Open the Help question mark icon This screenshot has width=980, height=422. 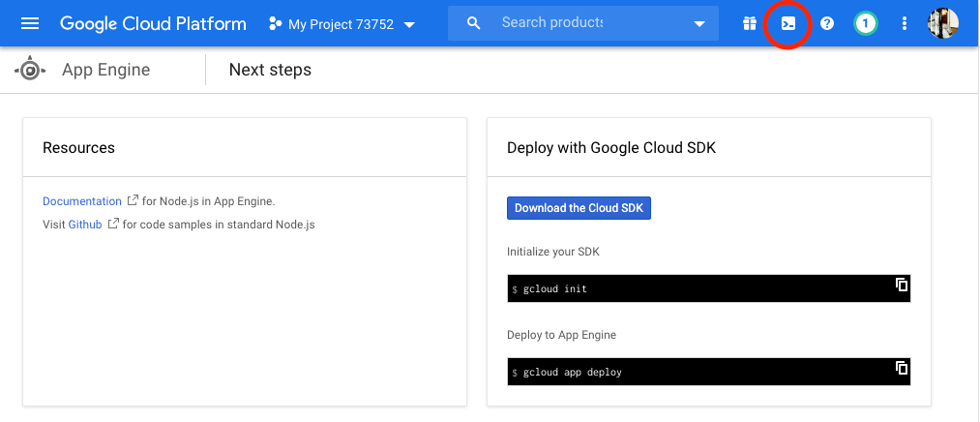(827, 24)
